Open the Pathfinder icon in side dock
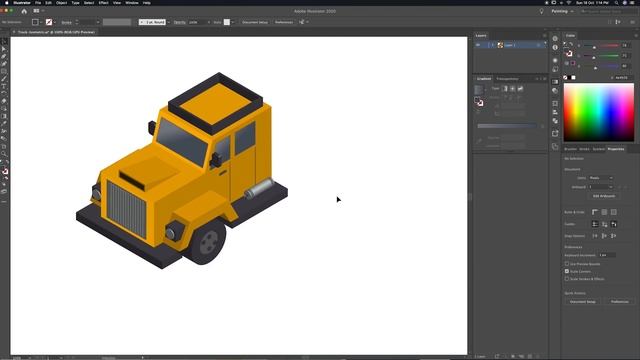Image resolution: width=640 pixels, height=360 pixels. click(x=555, y=121)
